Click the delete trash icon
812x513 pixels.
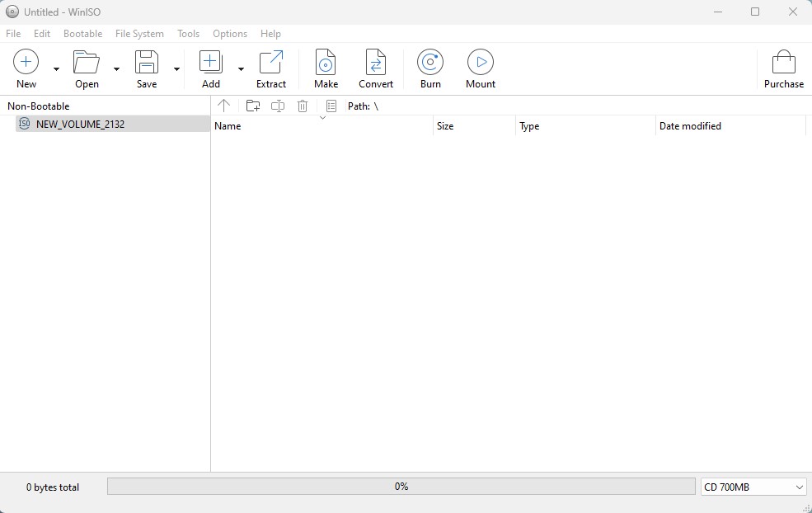[303, 106]
